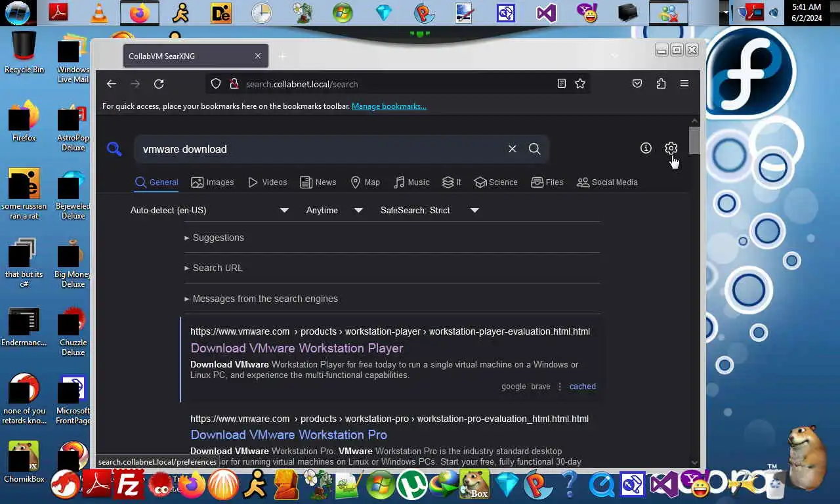Reload the page in Firefox

(x=159, y=84)
